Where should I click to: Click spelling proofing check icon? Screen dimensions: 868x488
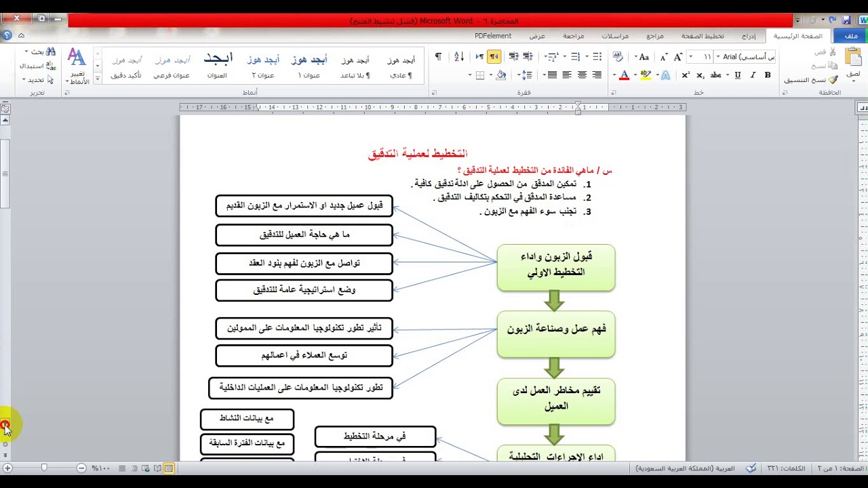coord(751,468)
